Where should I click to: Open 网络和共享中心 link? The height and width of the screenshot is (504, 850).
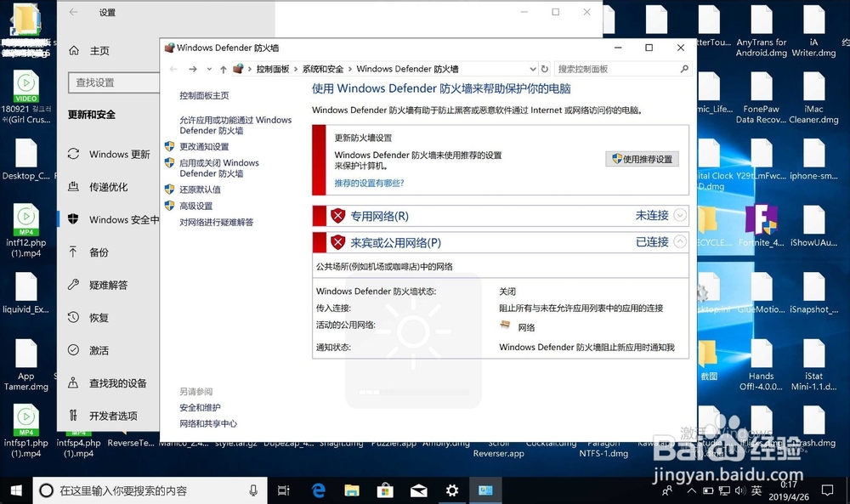pyautogui.click(x=208, y=424)
